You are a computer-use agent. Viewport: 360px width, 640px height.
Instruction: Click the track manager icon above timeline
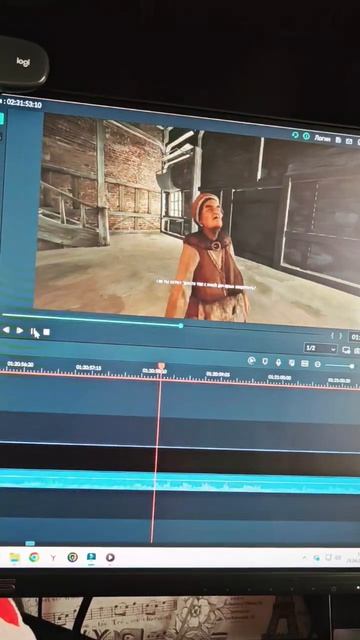pyautogui.click(x=304, y=363)
